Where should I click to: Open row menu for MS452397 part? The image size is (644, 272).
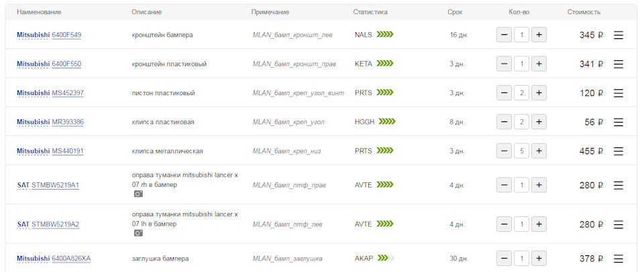click(x=618, y=93)
